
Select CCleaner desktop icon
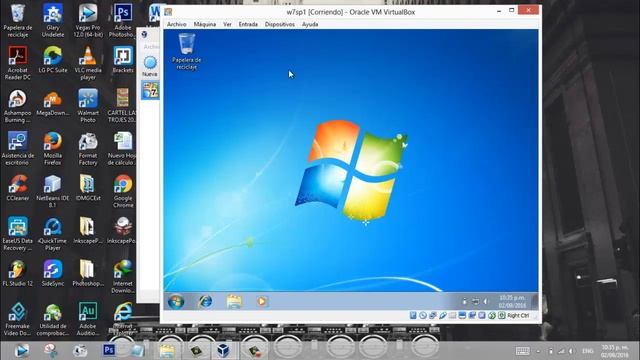pos(18,188)
